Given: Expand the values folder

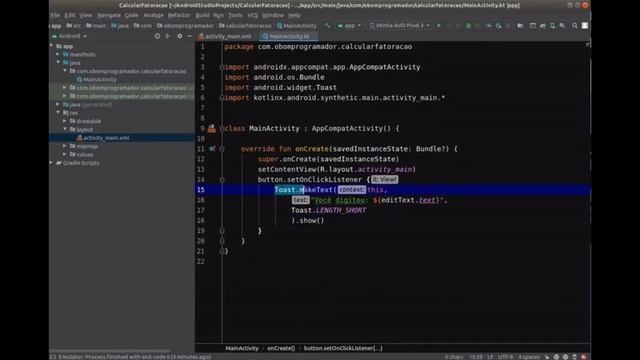Looking at the screenshot, I should click(x=64, y=154).
